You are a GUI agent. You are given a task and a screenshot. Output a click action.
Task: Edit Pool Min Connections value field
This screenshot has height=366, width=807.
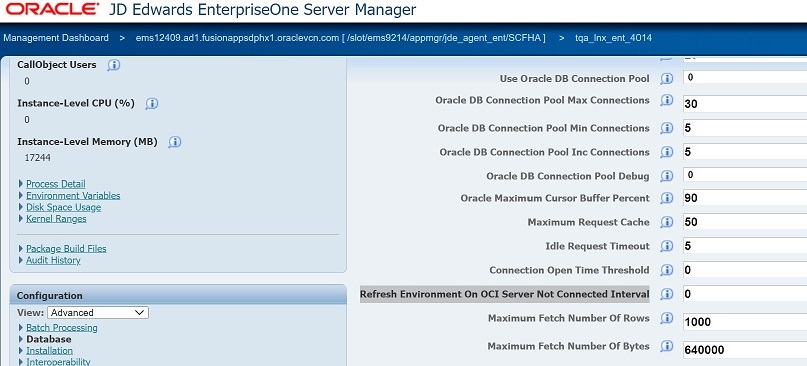[745, 128]
